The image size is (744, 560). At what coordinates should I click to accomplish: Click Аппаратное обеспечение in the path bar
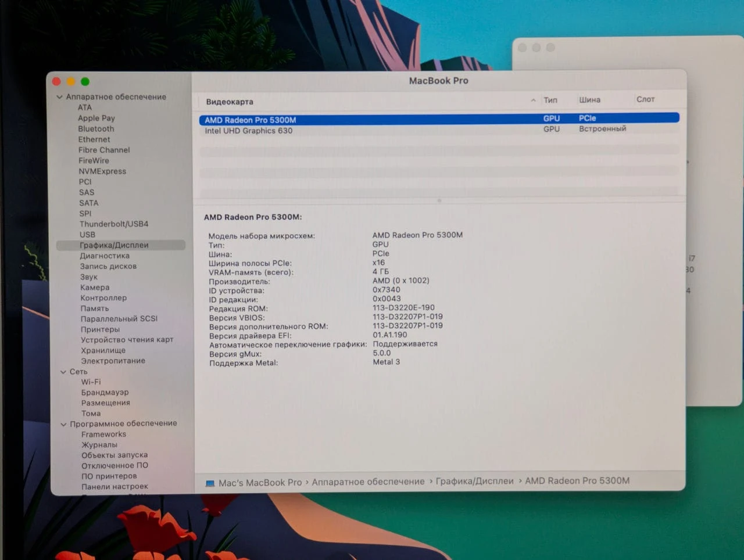(x=368, y=482)
